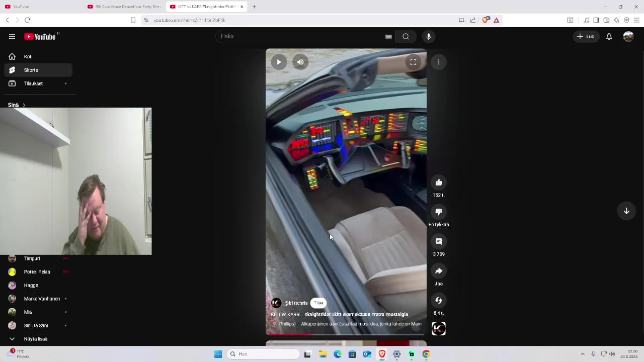644x362 pixels.
Task: Switch to 90s Eurodance Dancefloor Party tab
Action: [x=124, y=7]
